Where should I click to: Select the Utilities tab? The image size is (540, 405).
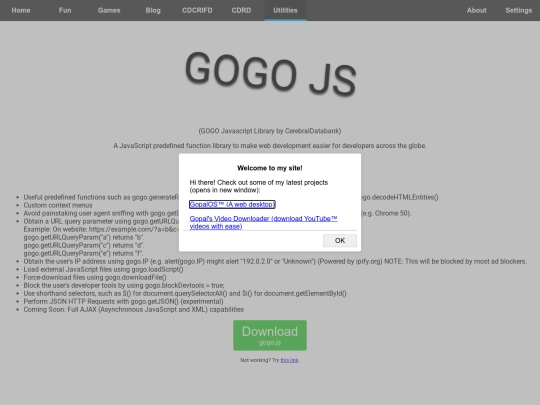tap(285, 10)
